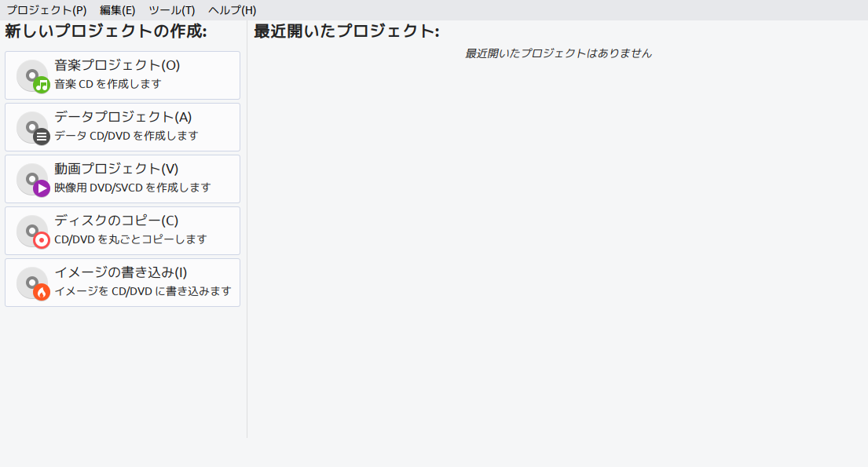This screenshot has height=467, width=868.
Task: Click the text CD/DVD を丸ごとコピーします
Action: (x=130, y=239)
